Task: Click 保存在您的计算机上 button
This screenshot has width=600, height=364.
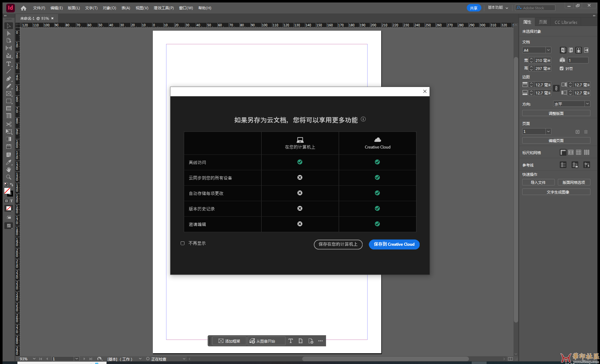Action: point(338,244)
